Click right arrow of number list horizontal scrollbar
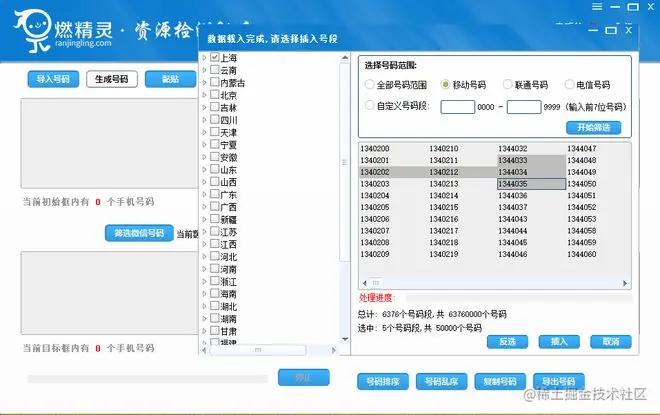660x415 pixels. (625, 283)
